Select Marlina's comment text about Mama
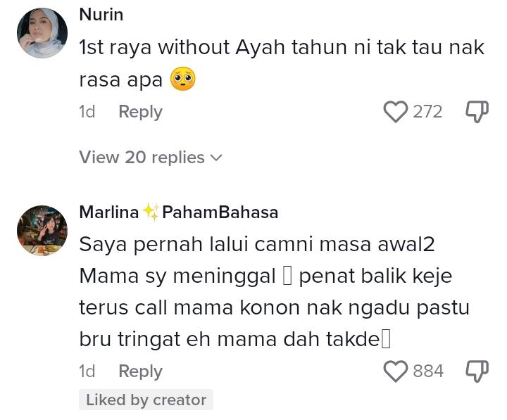 pyautogui.click(x=274, y=291)
